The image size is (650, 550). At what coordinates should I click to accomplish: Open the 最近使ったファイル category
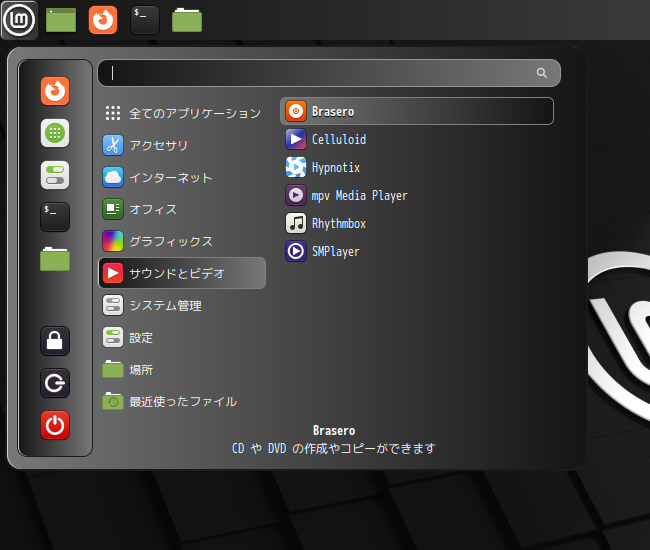tap(182, 401)
